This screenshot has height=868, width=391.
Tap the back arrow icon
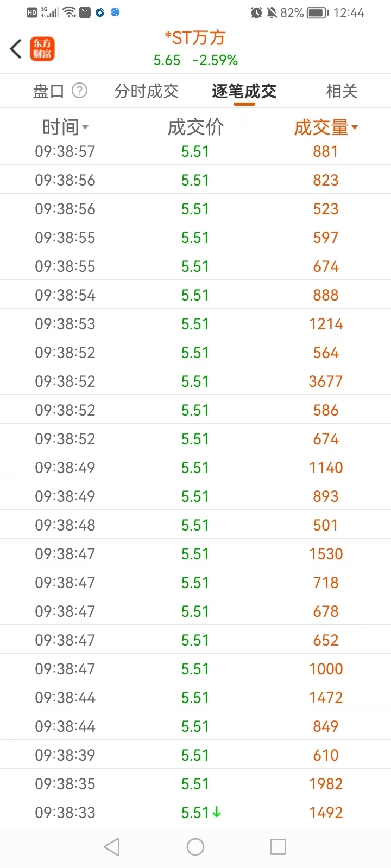tap(16, 49)
